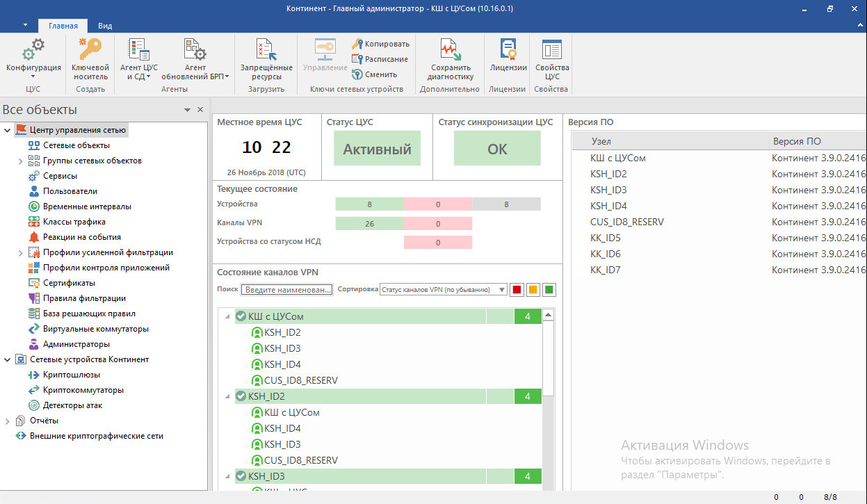Viewport: 867px width, 504px height.
Task: Click Копировать in network device keys
Action: pyautogui.click(x=380, y=43)
